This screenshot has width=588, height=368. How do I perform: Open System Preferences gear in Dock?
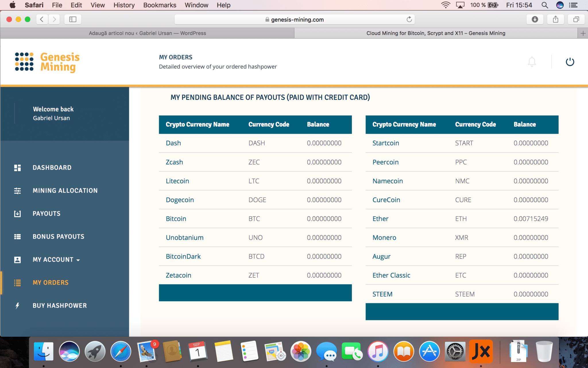click(455, 351)
